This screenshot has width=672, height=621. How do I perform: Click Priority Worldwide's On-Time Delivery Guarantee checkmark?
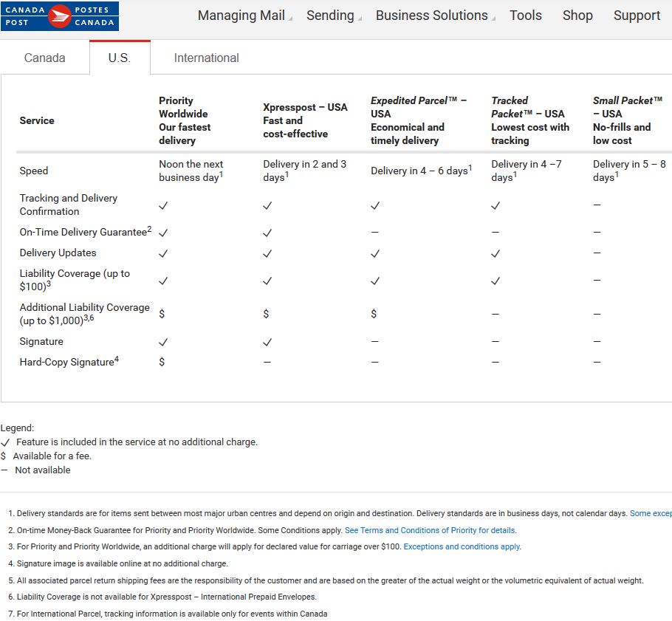coord(163,233)
